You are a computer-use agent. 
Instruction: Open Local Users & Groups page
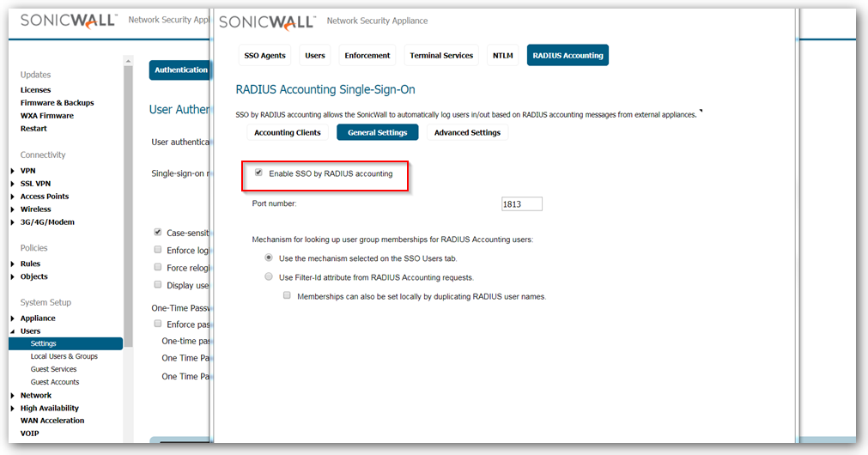point(64,356)
